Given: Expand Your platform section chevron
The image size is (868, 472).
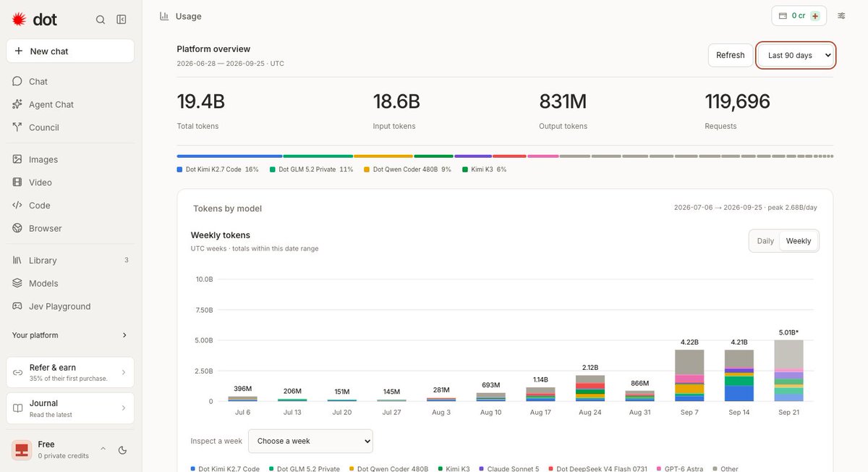Looking at the screenshot, I should coord(124,335).
